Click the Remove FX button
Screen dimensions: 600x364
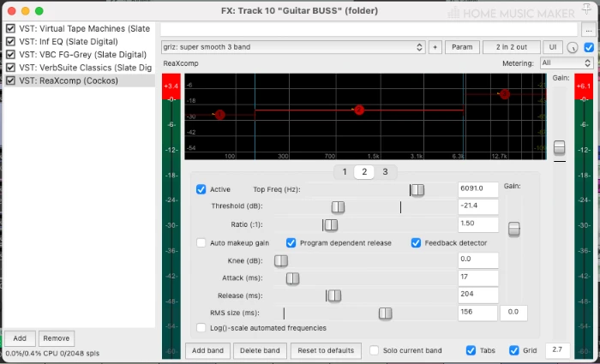point(57,338)
